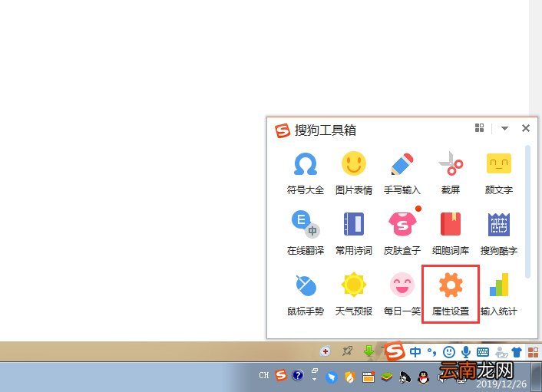The width and height of the screenshot is (542, 392).
Task: Open 在线翻译 online translation
Action: [x=306, y=233]
